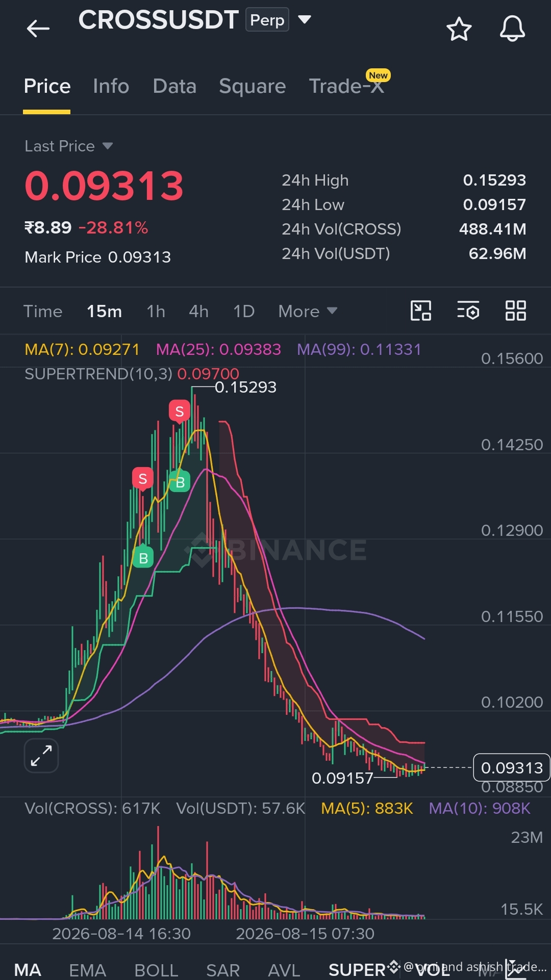Tap the 24h Vol(CROSS) value 488.41M
551x980 pixels.
[492, 229]
